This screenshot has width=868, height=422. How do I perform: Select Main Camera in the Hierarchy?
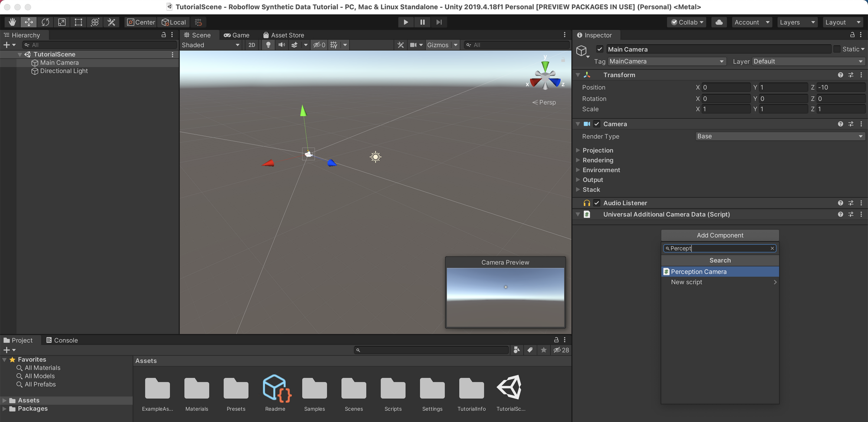[59, 62]
